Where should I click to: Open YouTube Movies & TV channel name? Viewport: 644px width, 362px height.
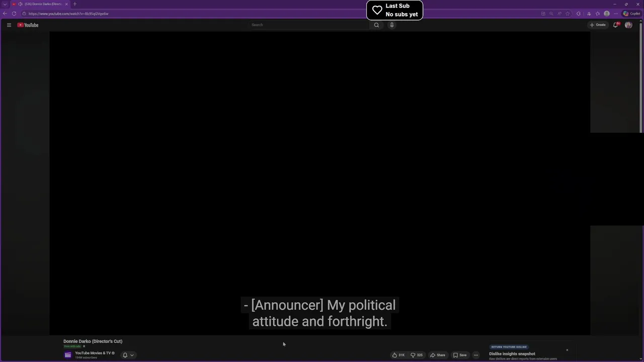93,353
